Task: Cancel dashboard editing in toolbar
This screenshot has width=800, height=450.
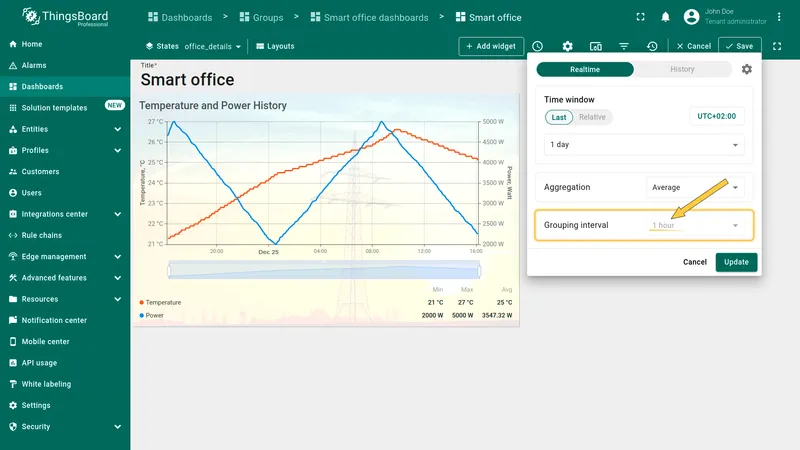Action: (x=693, y=46)
